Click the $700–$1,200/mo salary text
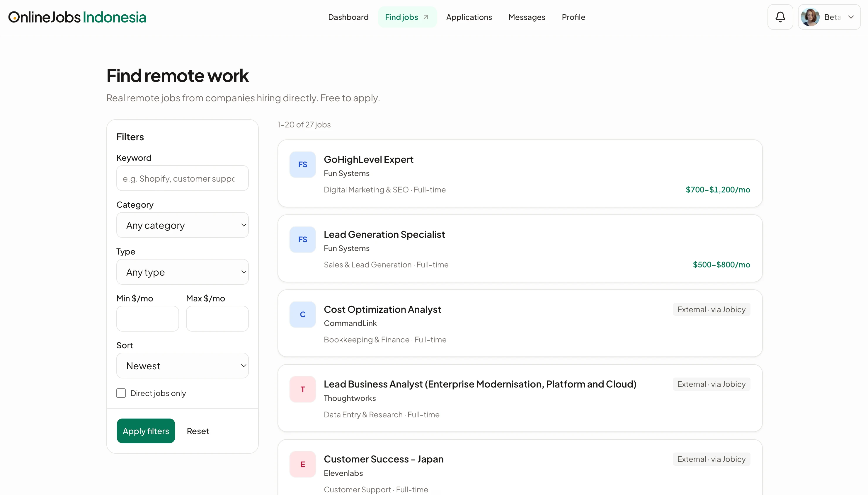The width and height of the screenshot is (868, 495). pos(718,190)
